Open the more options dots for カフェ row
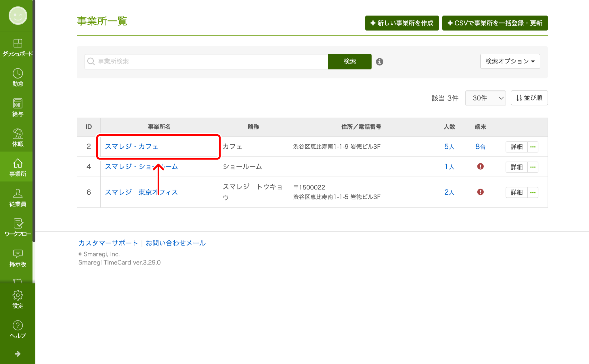The width and height of the screenshot is (589, 364). click(533, 147)
